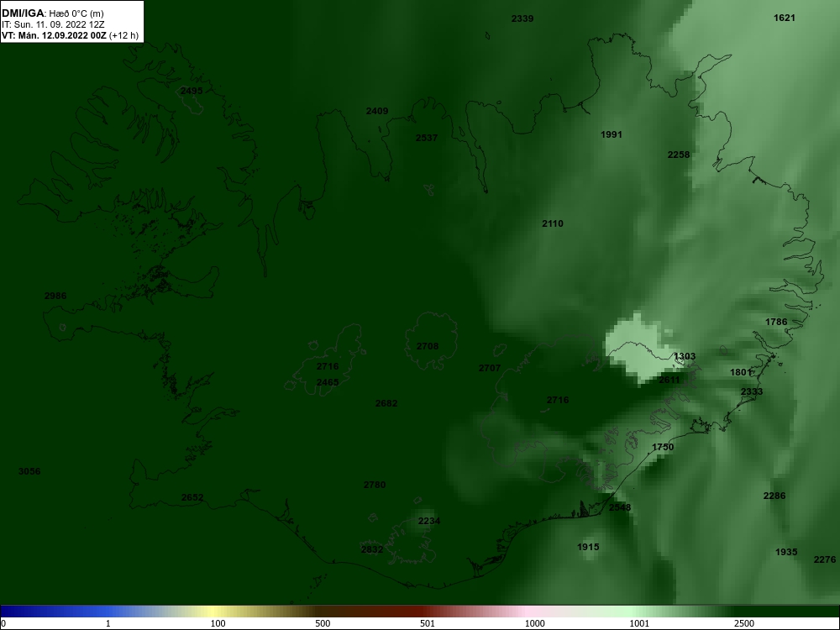Click the 2110 height label
Viewport: 840px width, 630px height.
(x=553, y=223)
